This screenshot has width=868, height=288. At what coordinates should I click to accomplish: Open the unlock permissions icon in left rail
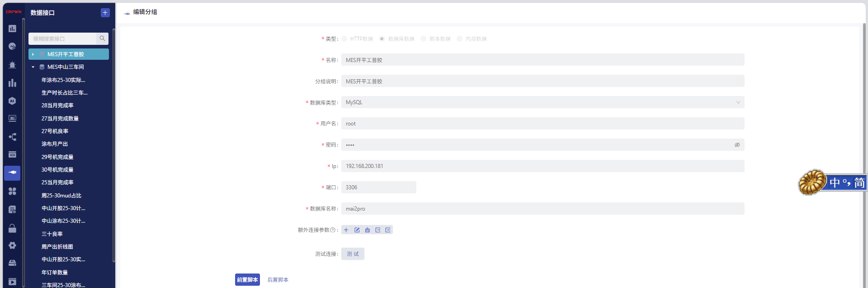point(12,228)
